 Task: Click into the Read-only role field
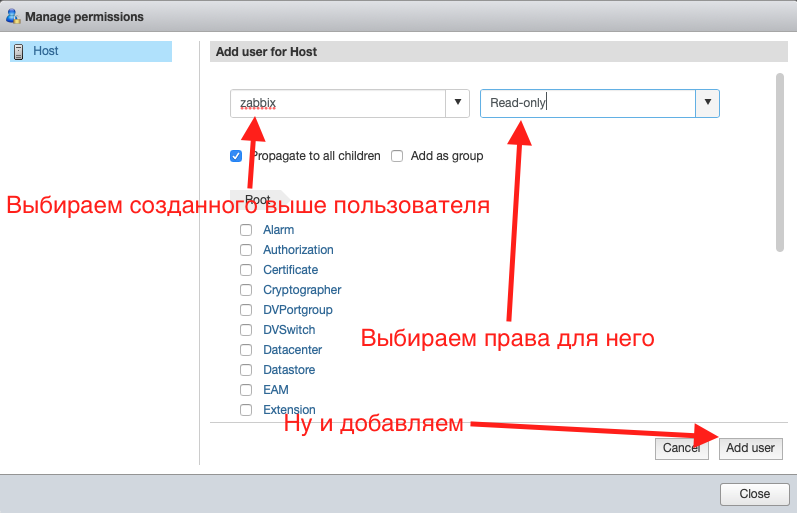coord(587,103)
